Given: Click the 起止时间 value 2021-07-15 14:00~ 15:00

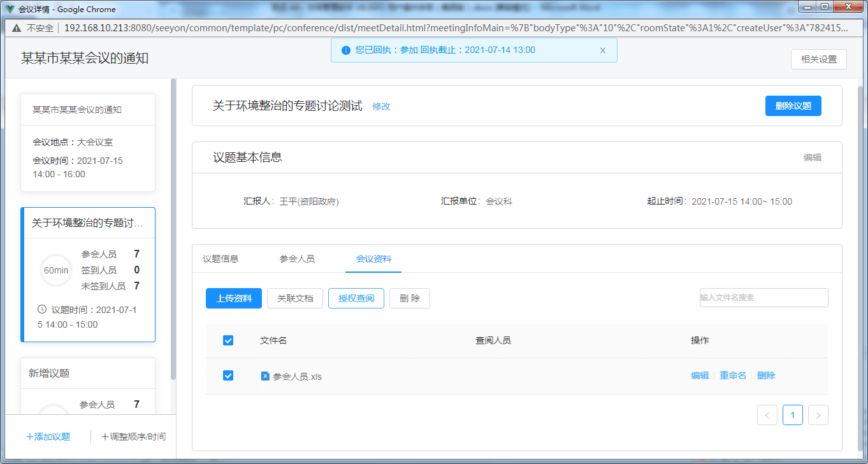Looking at the screenshot, I should click(x=742, y=201).
